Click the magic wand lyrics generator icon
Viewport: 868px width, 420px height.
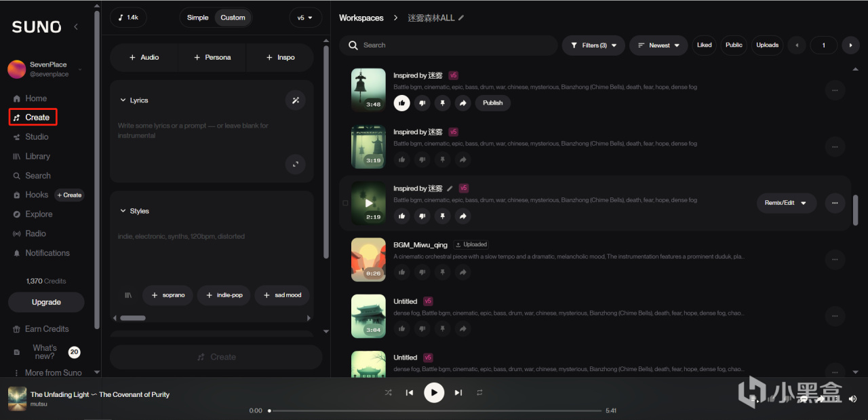pyautogui.click(x=296, y=100)
